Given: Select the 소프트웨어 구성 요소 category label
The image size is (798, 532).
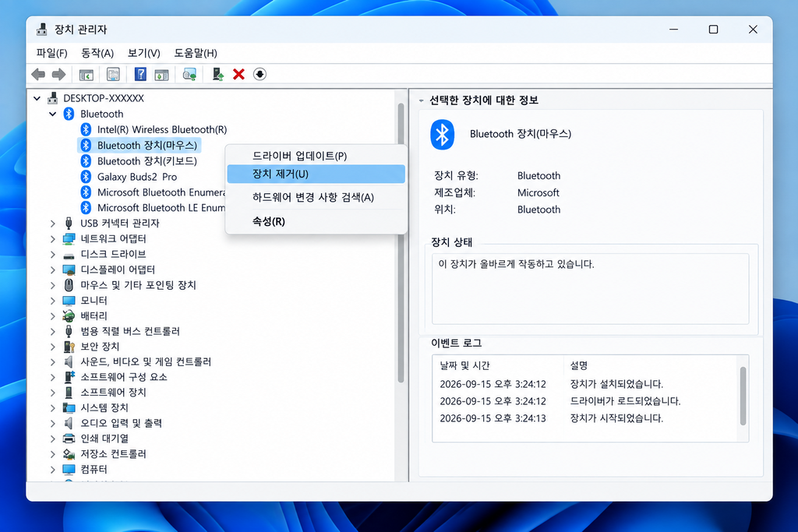Looking at the screenshot, I should tap(124, 377).
